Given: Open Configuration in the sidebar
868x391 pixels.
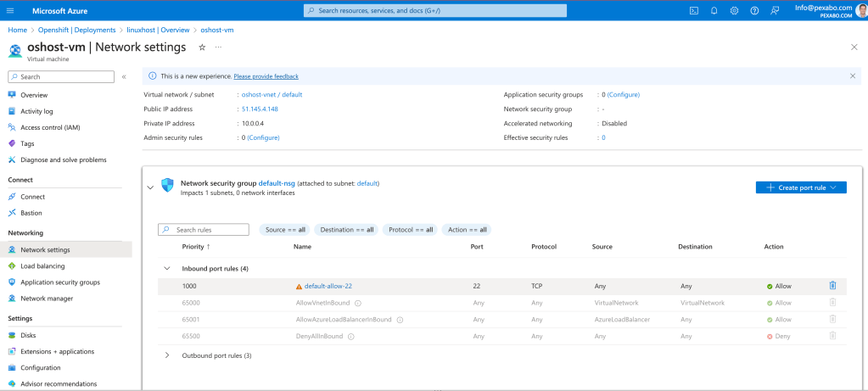Looking at the screenshot, I should click(x=41, y=368).
